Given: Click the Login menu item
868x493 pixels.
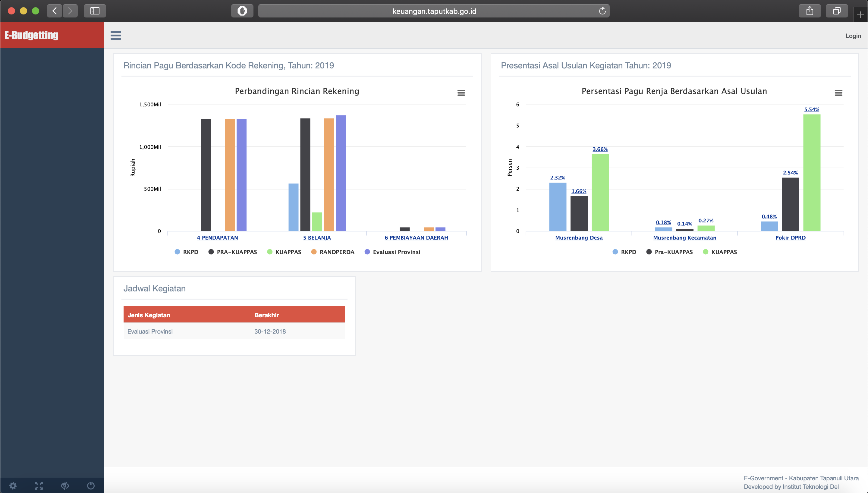Looking at the screenshot, I should pos(853,36).
